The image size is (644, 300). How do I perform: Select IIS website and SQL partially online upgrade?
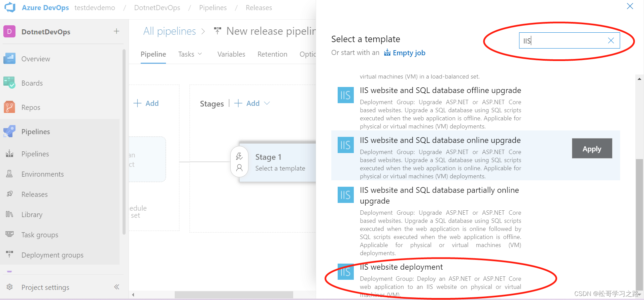click(439, 196)
